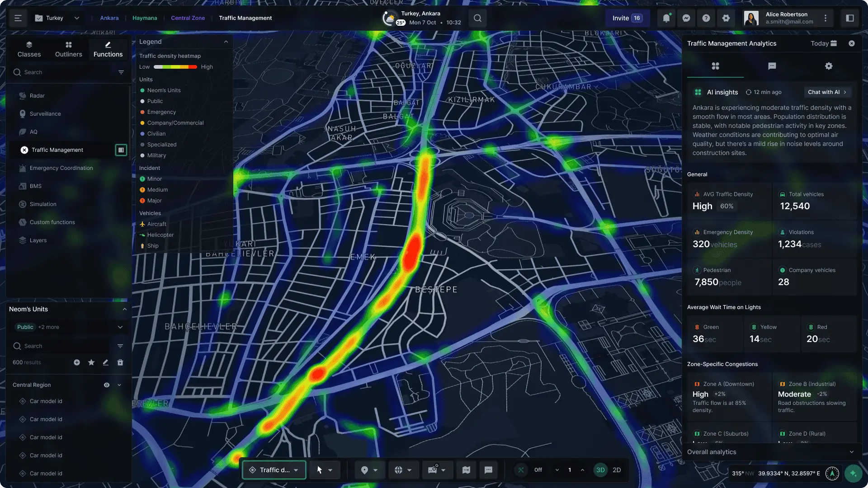Collapse the Legend panel
The width and height of the screenshot is (868, 488).
[226, 42]
